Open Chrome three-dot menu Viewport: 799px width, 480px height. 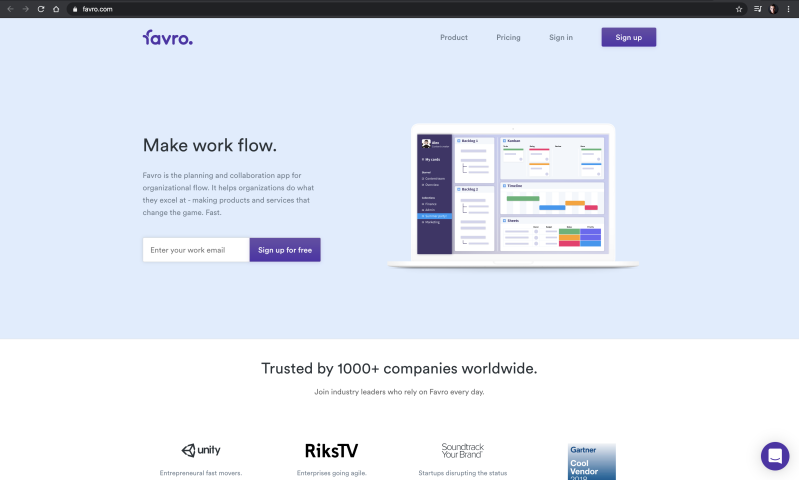[788, 9]
